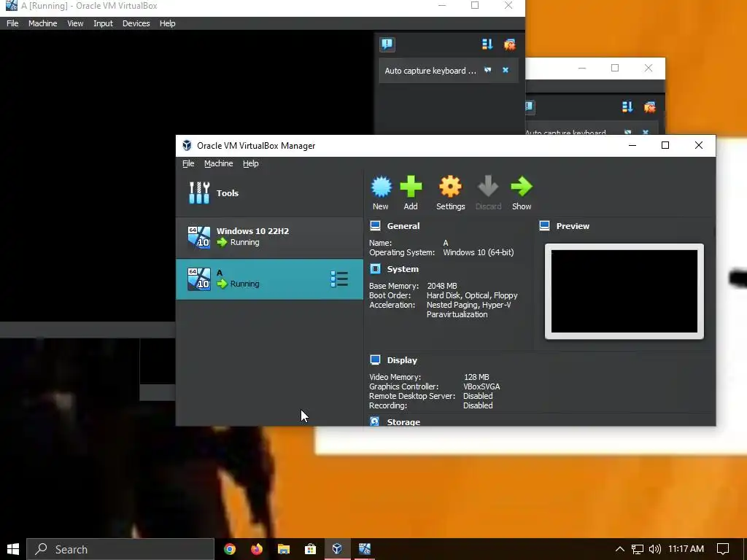Open Help menu in VirtualBox Manager
Viewport: 747px width, 560px height.
[x=251, y=163]
